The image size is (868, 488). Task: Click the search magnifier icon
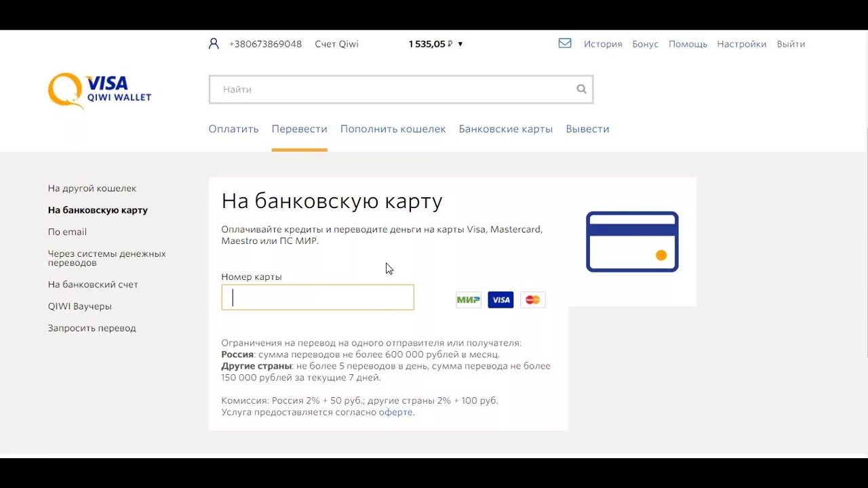tap(581, 89)
